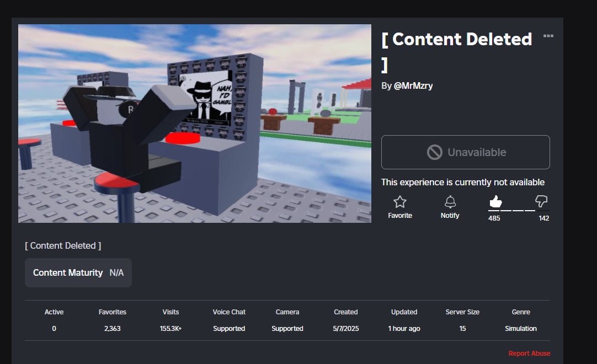The width and height of the screenshot is (597, 364).
Task: Click the Voice Chat Supported value
Action: pos(229,328)
